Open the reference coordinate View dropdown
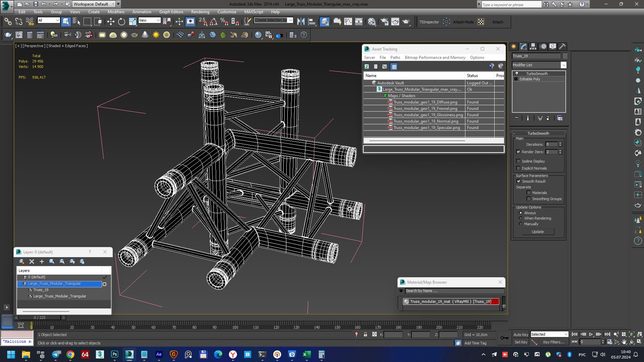The height and width of the screenshot is (362, 644). pyautogui.click(x=149, y=20)
